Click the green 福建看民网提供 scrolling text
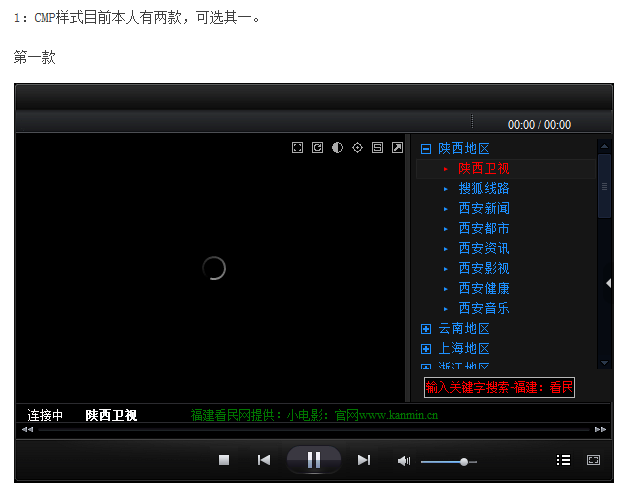 click(x=314, y=415)
